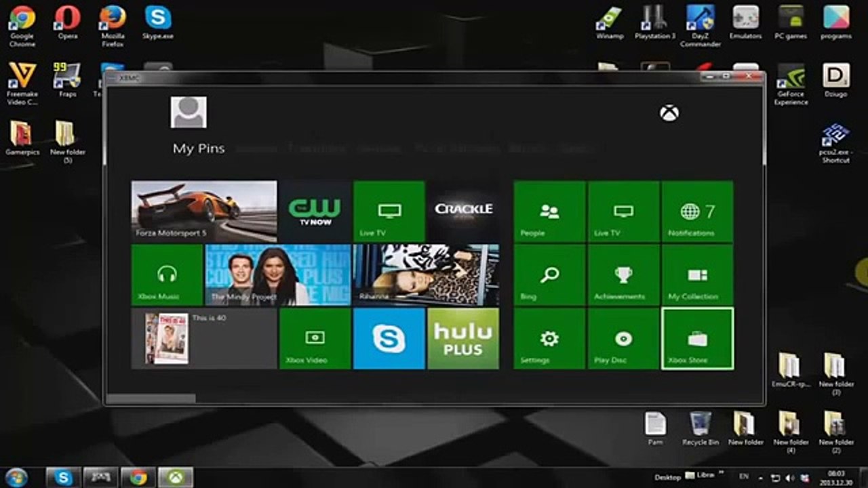Select the Play Disc tile
Screen dimensions: 868x488
coord(624,339)
